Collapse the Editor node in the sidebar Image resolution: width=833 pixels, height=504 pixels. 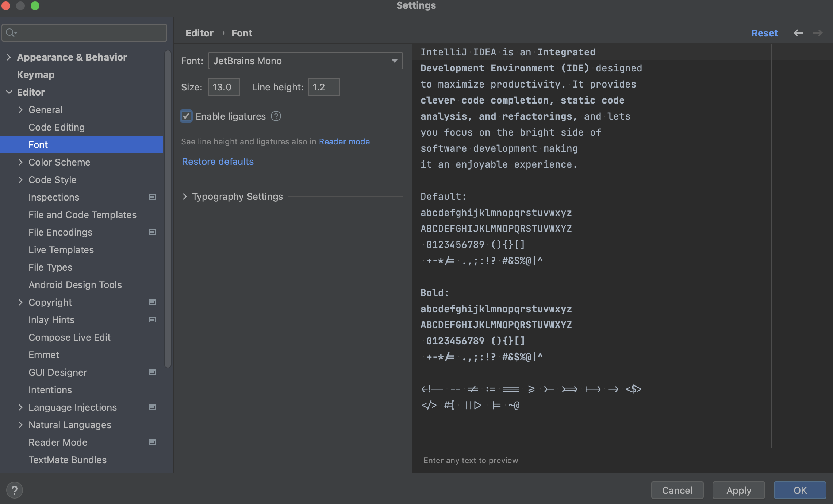tap(9, 92)
